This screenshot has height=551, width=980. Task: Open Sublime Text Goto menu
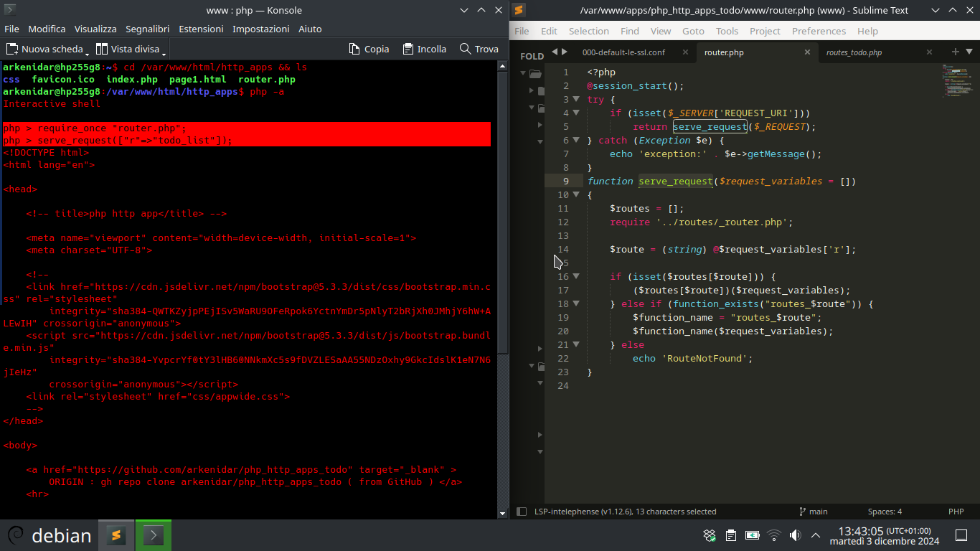693,31
